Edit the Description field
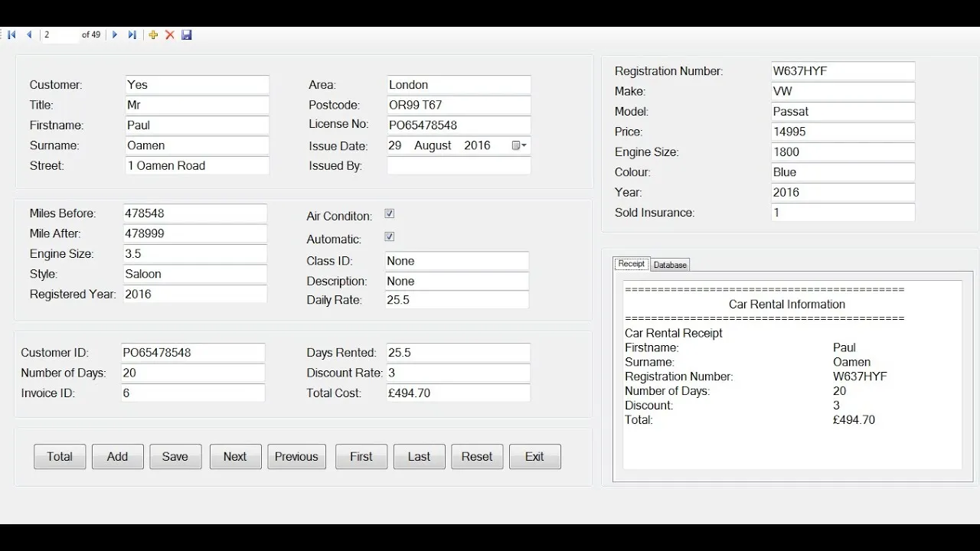Image resolution: width=980 pixels, height=551 pixels. click(x=457, y=281)
